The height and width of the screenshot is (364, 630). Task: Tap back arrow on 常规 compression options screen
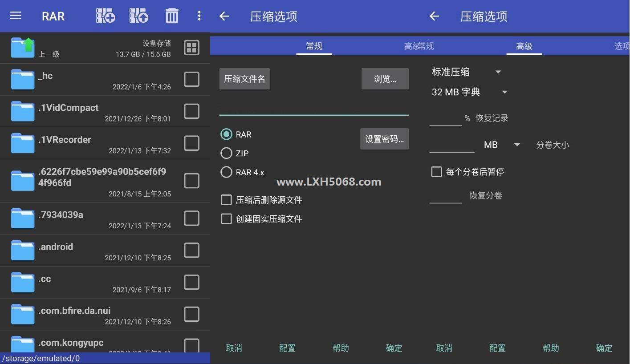click(224, 16)
